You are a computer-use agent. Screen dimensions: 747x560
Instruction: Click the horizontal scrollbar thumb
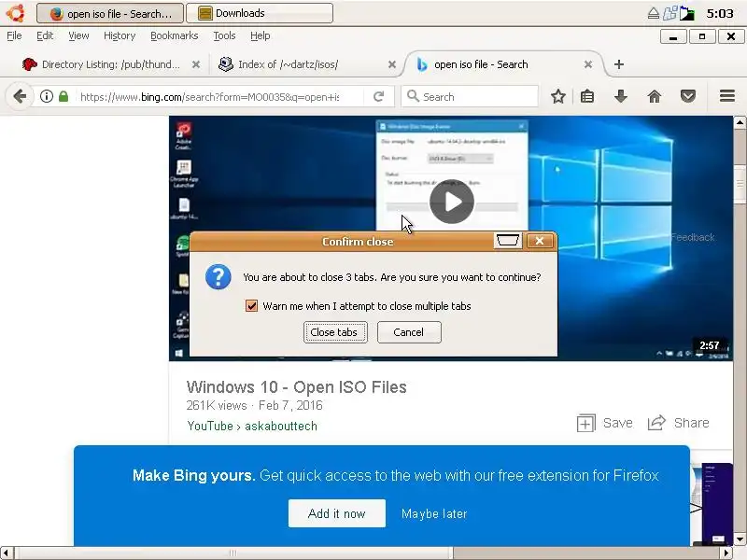(x=233, y=553)
